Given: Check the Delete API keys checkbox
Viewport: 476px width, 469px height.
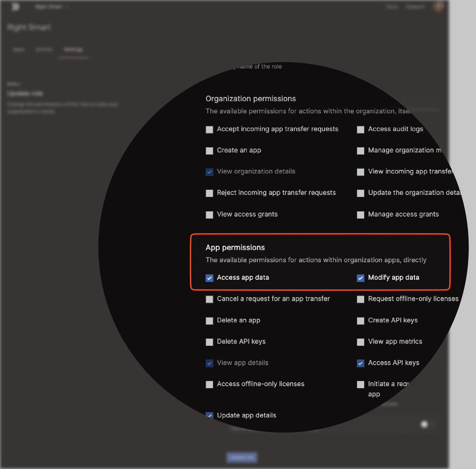Looking at the screenshot, I should [x=209, y=342].
